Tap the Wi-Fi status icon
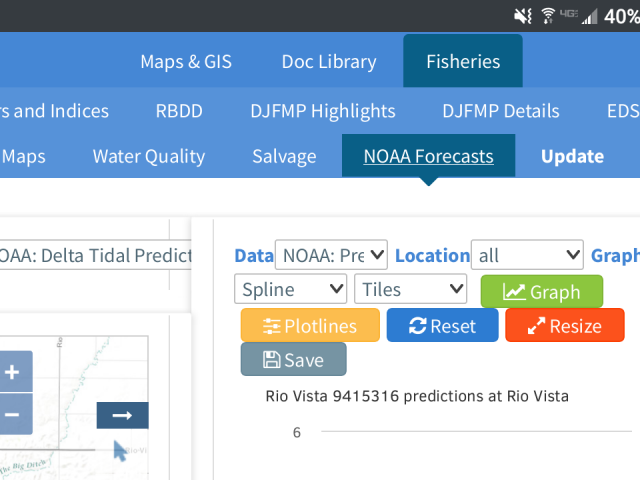Viewport: 640px width, 480px height. tap(548, 16)
